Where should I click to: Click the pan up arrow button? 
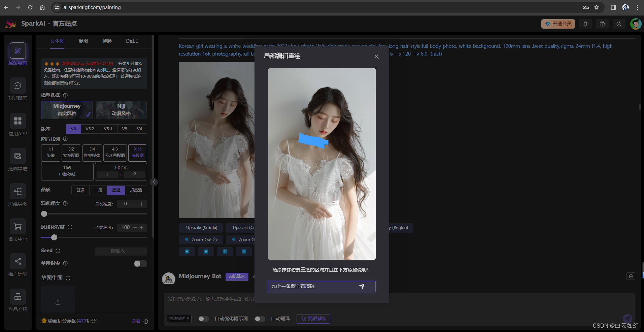225,252
